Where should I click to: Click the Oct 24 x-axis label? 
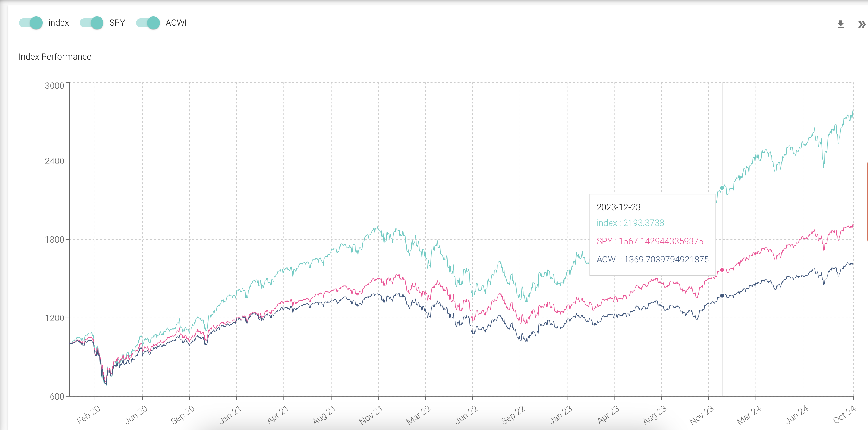click(844, 415)
